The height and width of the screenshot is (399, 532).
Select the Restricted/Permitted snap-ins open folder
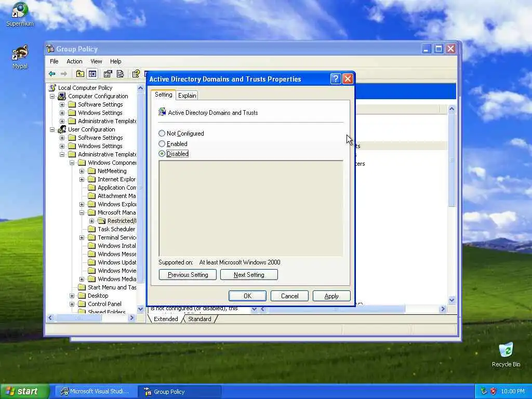101,221
